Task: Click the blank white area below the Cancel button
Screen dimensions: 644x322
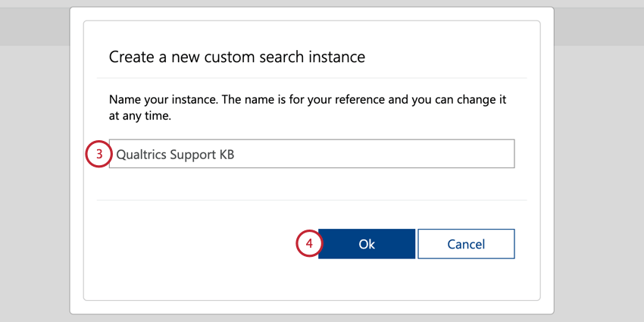Action: click(x=466, y=280)
